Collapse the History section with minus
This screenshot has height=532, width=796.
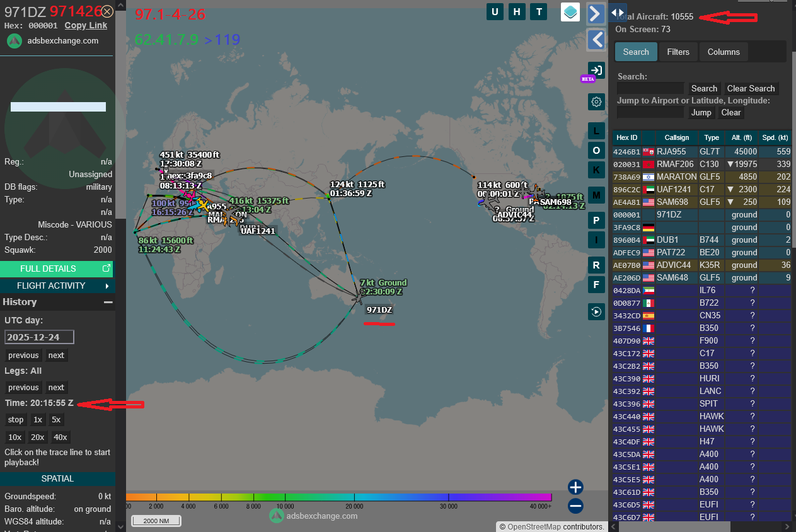coord(108,302)
